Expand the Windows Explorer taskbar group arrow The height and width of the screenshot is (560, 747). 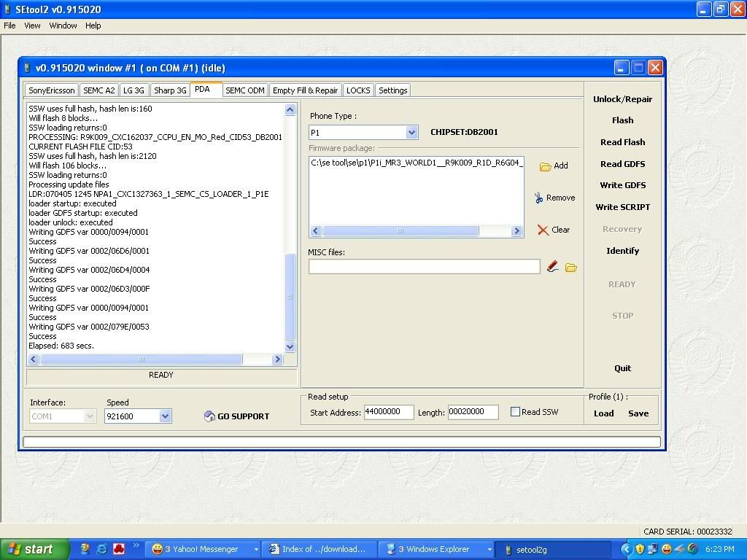pos(489,550)
